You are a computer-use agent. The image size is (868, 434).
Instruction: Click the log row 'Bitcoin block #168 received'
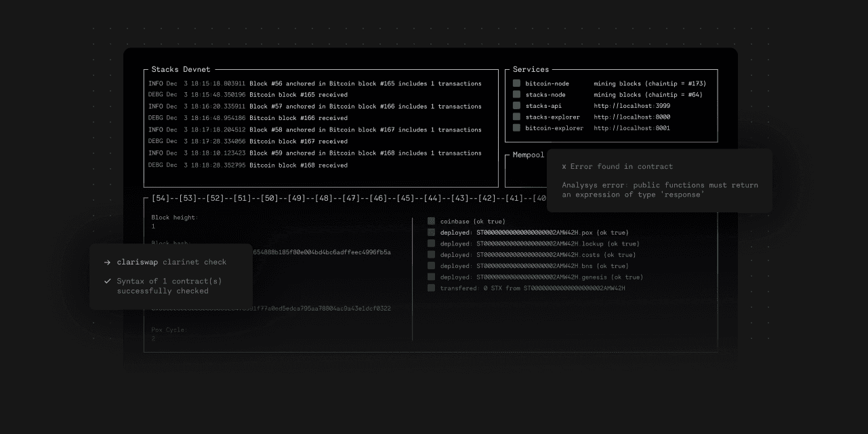click(248, 165)
